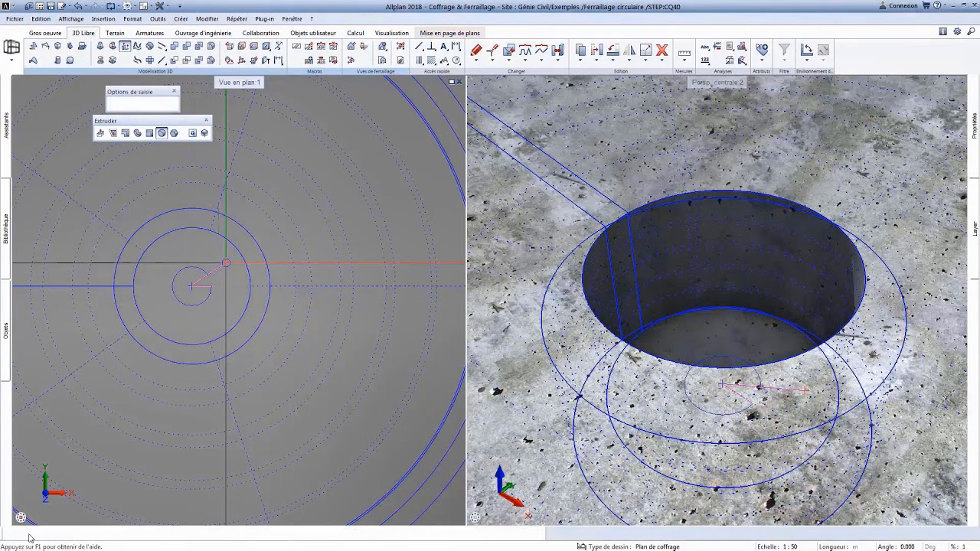Screen dimensions: 980x551
Task: Click the navigation wheel icon in perspective view
Action: (475, 517)
